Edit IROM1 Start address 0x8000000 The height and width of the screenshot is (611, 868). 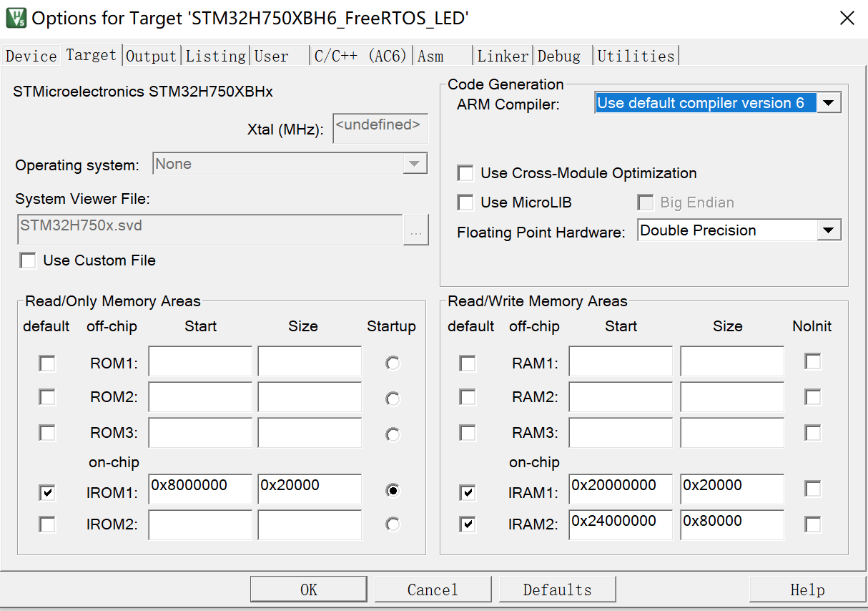[200, 489]
